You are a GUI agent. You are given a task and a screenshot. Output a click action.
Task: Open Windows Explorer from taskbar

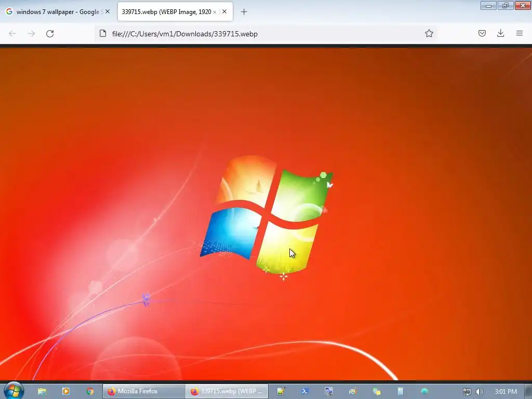click(x=42, y=391)
